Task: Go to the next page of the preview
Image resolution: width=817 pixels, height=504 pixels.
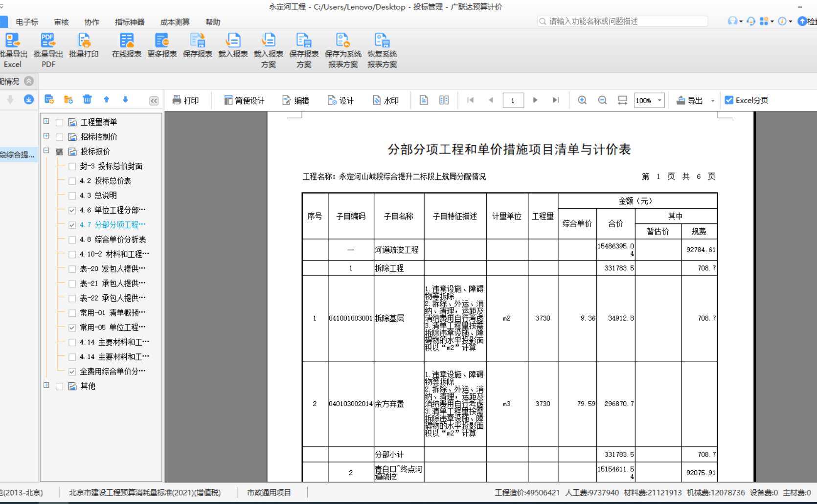Action: (535, 100)
